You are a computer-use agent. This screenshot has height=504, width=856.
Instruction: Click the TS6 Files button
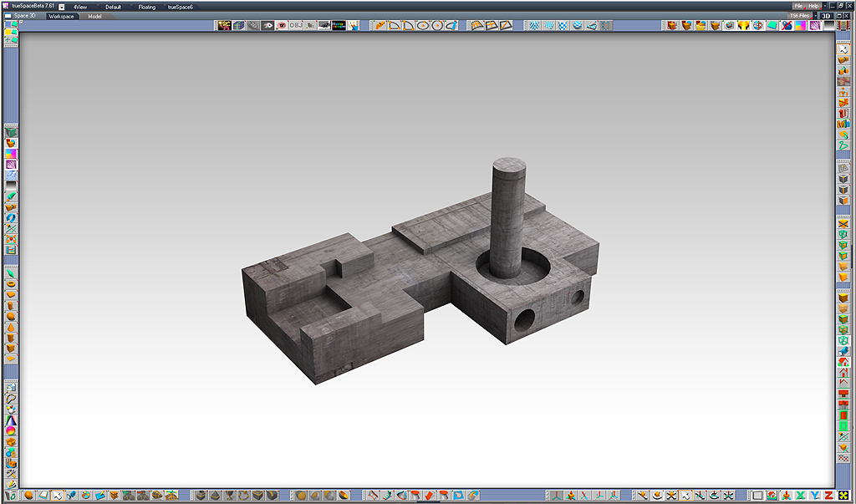click(x=799, y=16)
